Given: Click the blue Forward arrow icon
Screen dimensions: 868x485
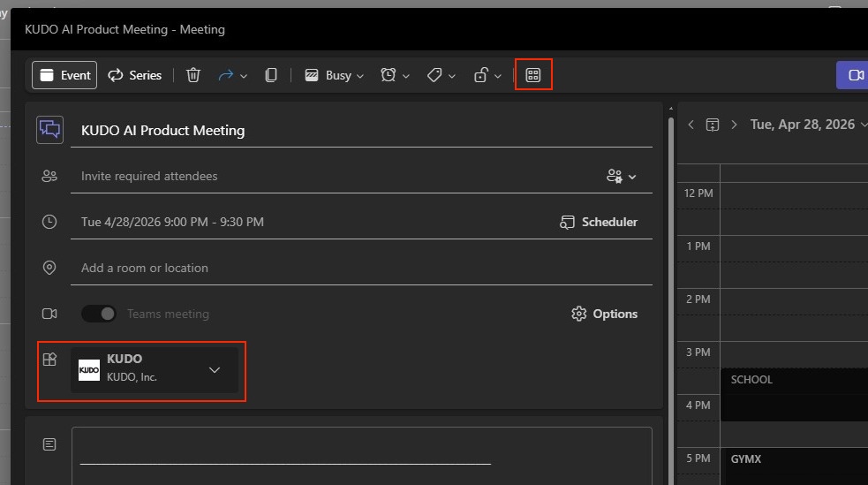Looking at the screenshot, I should (225, 75).
